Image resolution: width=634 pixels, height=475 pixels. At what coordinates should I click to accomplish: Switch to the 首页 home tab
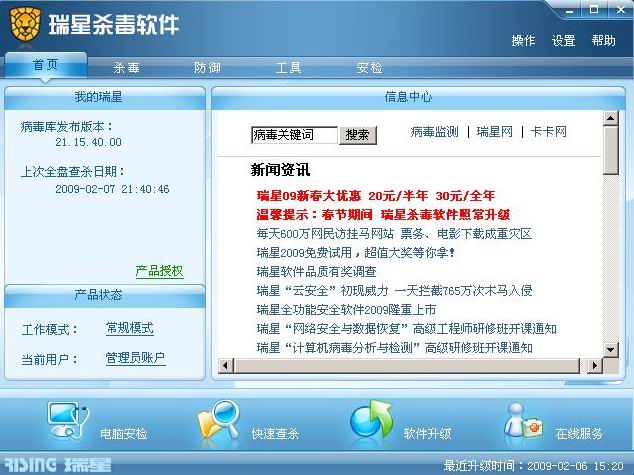46,65
